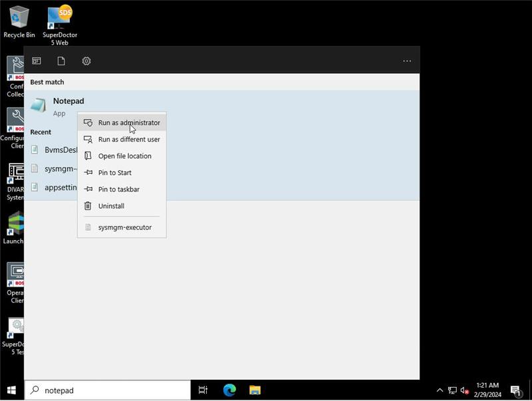Pin Notepad to Start
The width and height of the screenshot is (532, 401).
[x=114, y=173]
